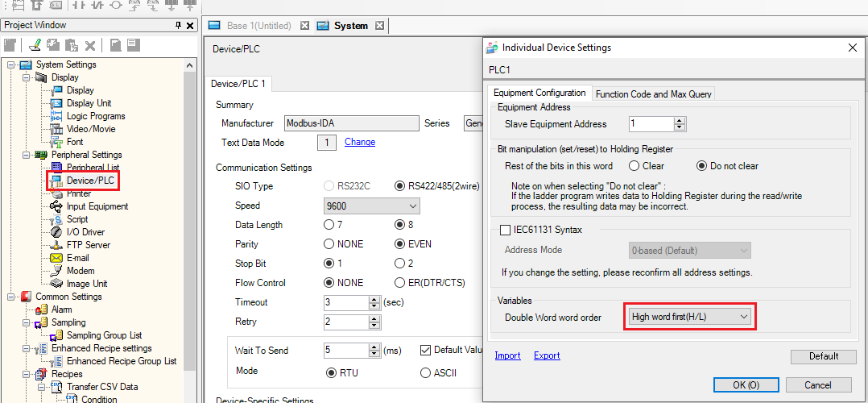Click the Change link for Text Data Mode
The height and width of the screenshot is (403, 868).
(360, 142)
